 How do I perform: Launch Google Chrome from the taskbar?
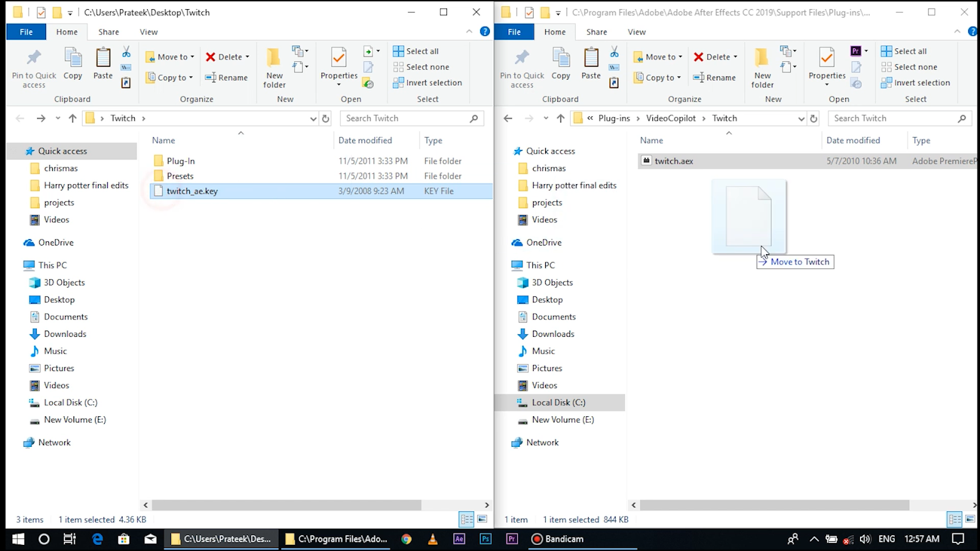(406, 539)
